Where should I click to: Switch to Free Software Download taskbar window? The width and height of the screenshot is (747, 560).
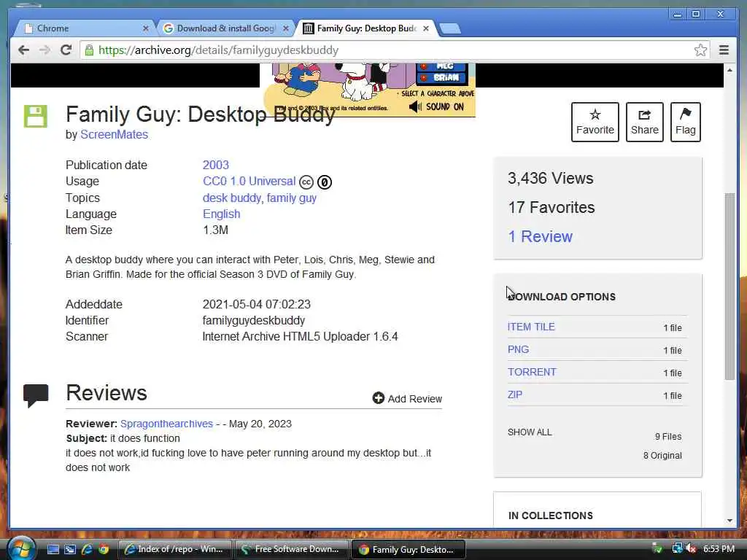(291, 549)
